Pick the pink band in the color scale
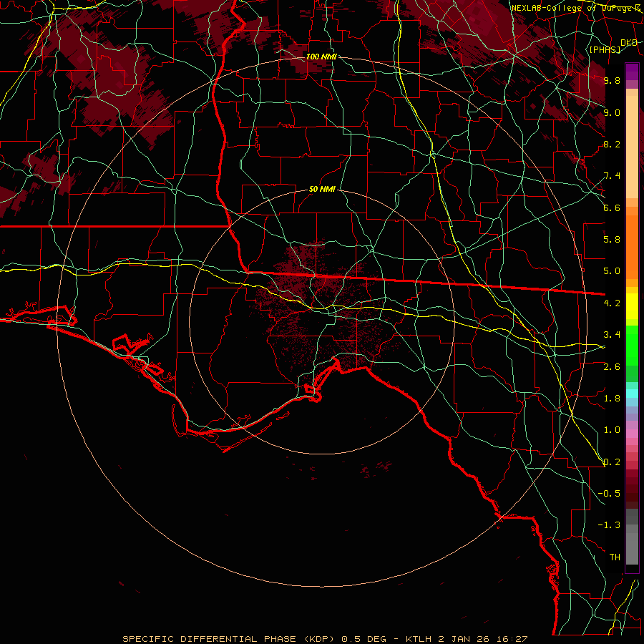This screenshot has height=644, width=644. point(632,434)
